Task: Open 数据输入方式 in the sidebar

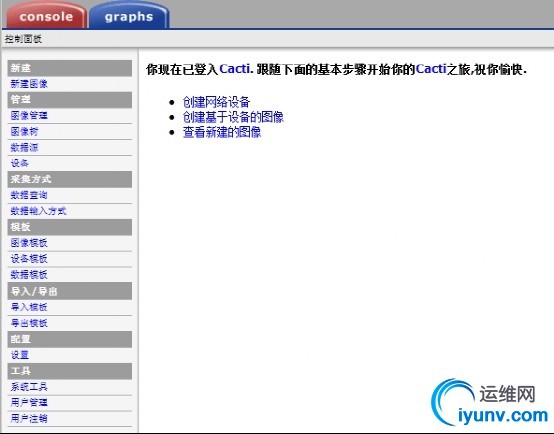Action: point(38,211)
